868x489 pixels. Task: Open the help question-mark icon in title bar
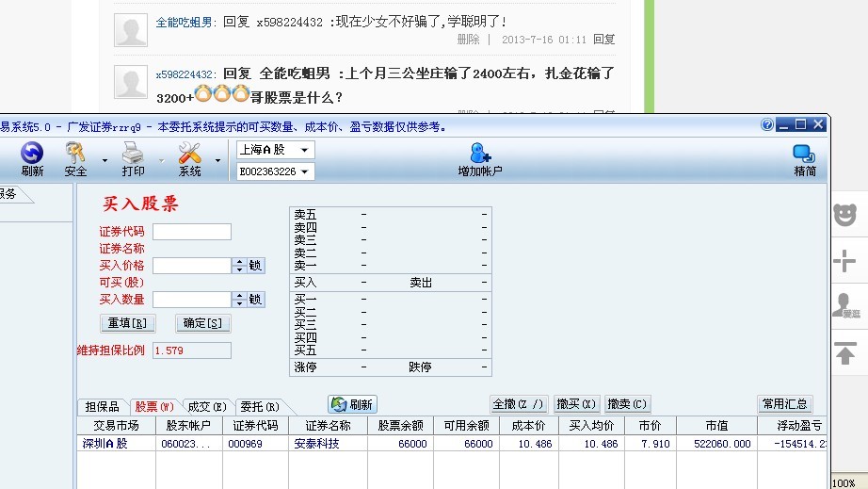(x=767, y=124)
